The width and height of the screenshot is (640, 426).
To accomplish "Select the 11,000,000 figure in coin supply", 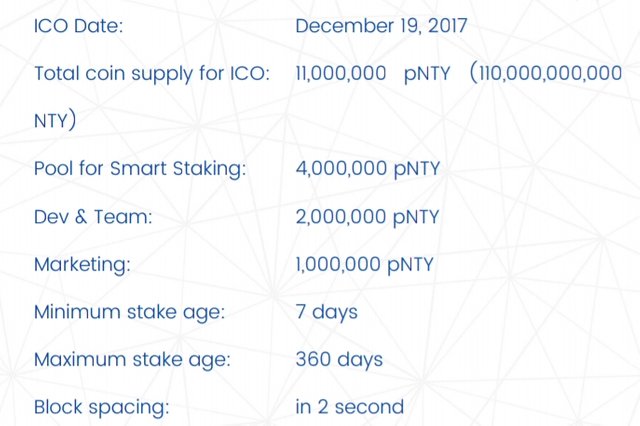I will [341, 73].
